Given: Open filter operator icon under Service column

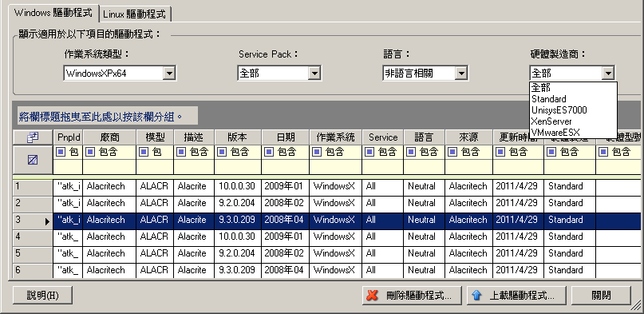Looking at the screenshot, I should pyautogui.click(x=369, y=153).
